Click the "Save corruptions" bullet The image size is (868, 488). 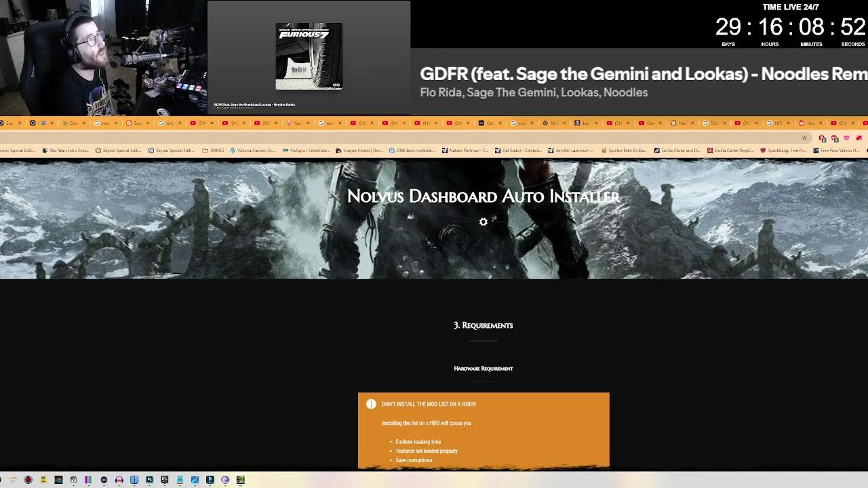click(414, 460)
